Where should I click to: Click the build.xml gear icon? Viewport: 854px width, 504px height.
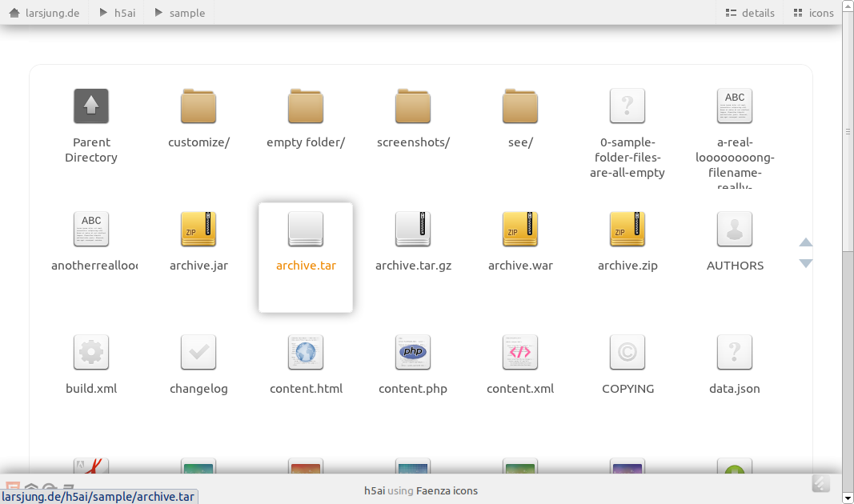pyautogui.click(x=91, y=352)
